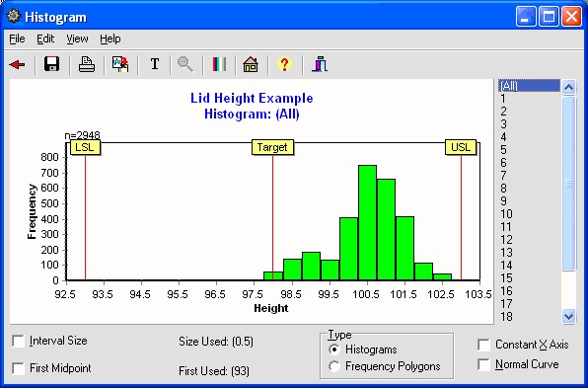Click the Size Used: (0.5) text
Viewport: 588px width, 388px height.
(216, 342)
